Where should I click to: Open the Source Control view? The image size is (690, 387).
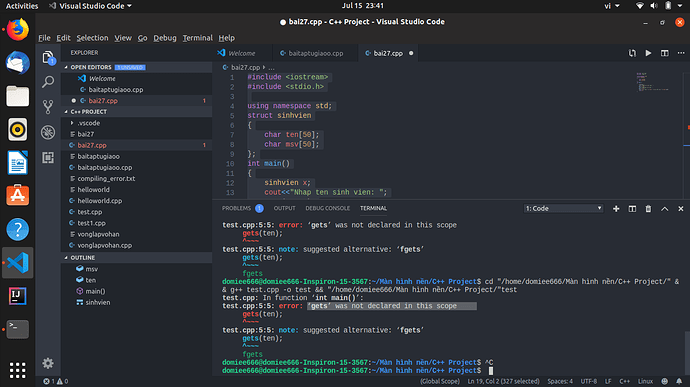click(x=48, y=107)
